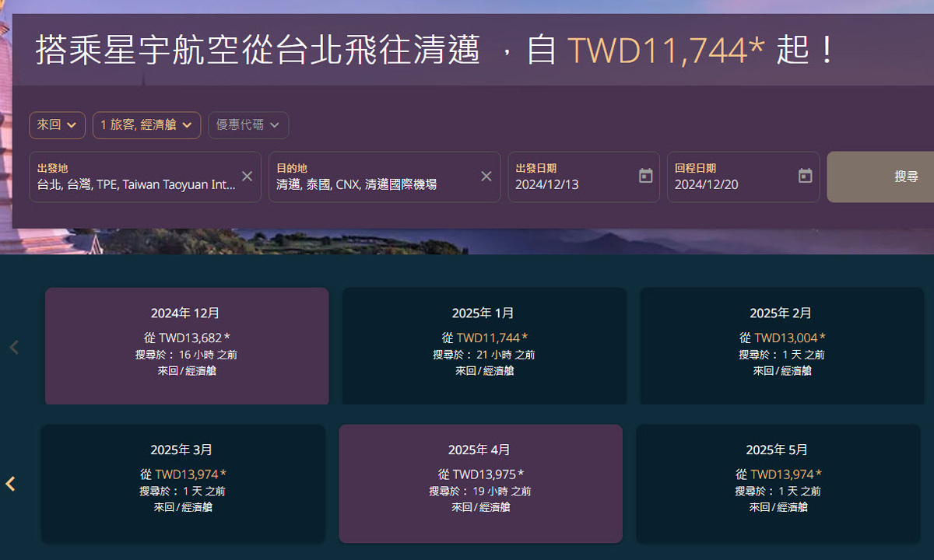
Task: Click the left carousel arrow for earlier months
Action: tap(12, 483)
